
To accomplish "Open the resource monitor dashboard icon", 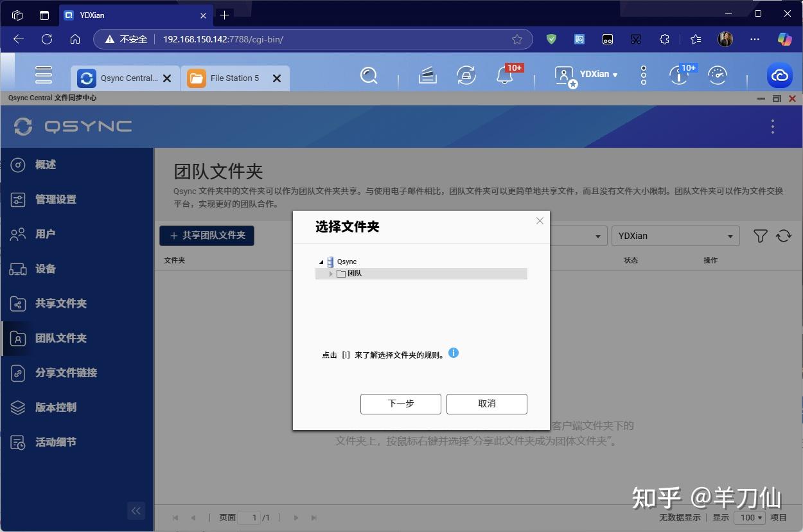I will click(x=718, y=75).
